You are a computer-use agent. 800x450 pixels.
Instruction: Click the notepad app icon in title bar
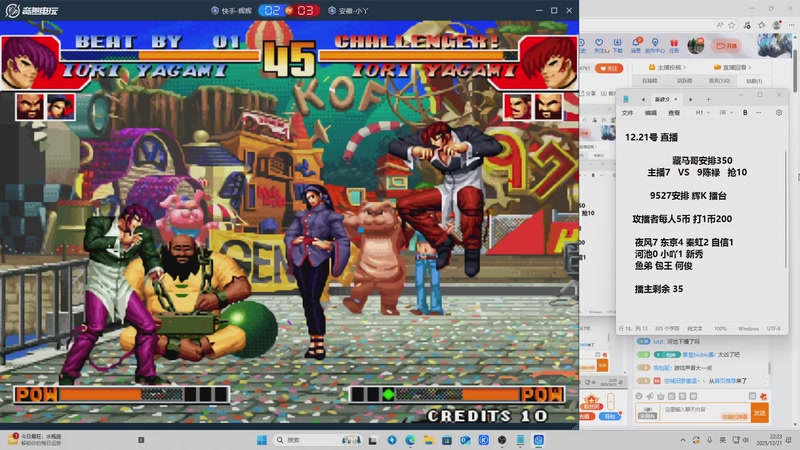[626, 99]
